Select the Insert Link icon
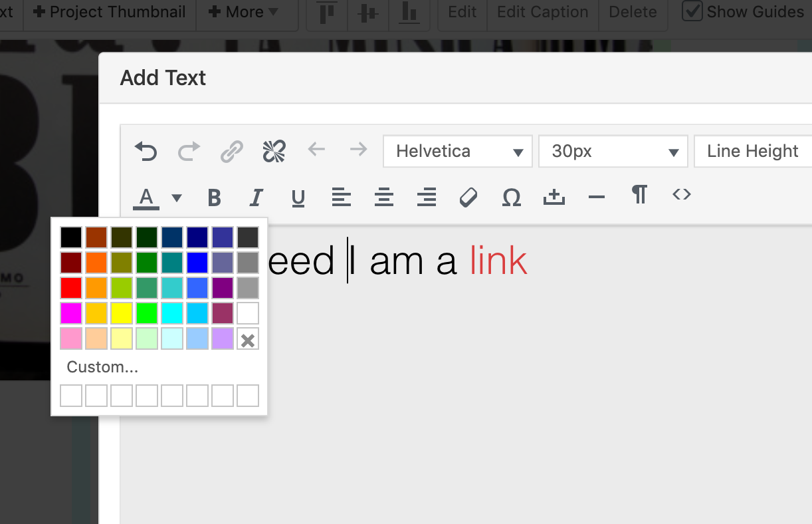812x524 pixels. tap(231, 151)
